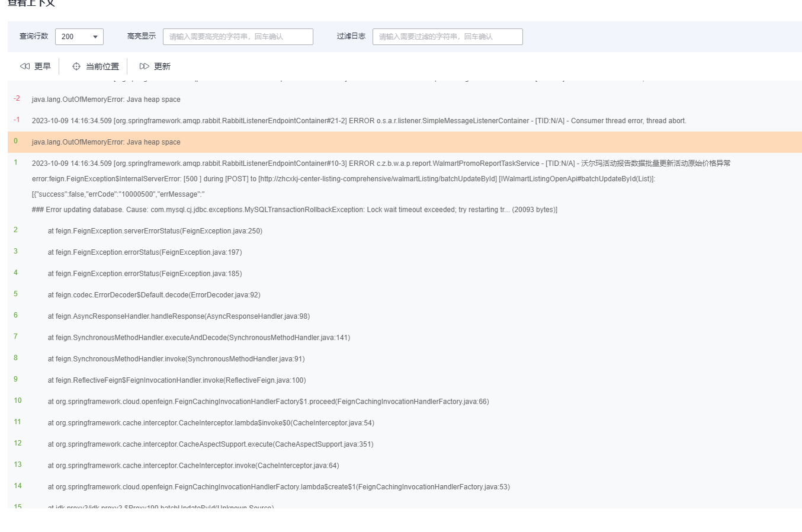Select the error:feign.FeignException$InternalServerError line
The height and width of the screenshot is (532, 802).
(344, 179)
